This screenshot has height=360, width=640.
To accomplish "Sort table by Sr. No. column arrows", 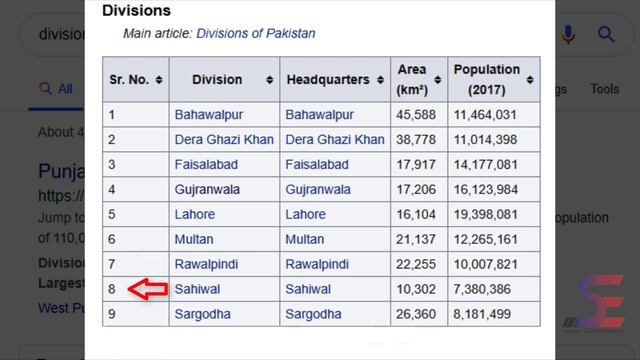I will (159, 80).
